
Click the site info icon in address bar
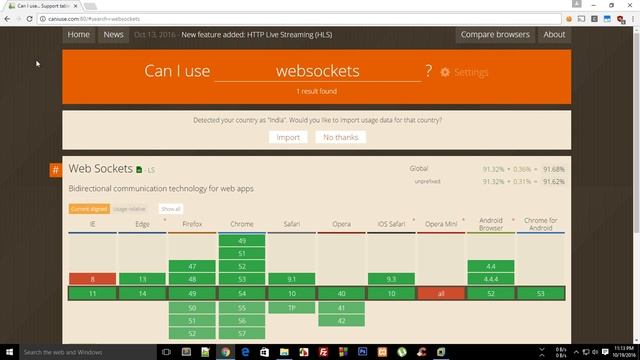(43, 19)
